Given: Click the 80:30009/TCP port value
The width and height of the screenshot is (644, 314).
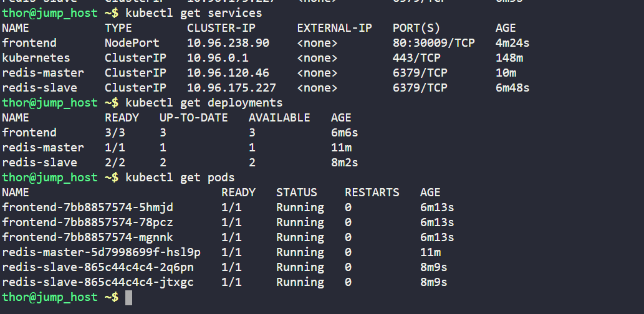Looking at the screenshot, I should (433, 43).
